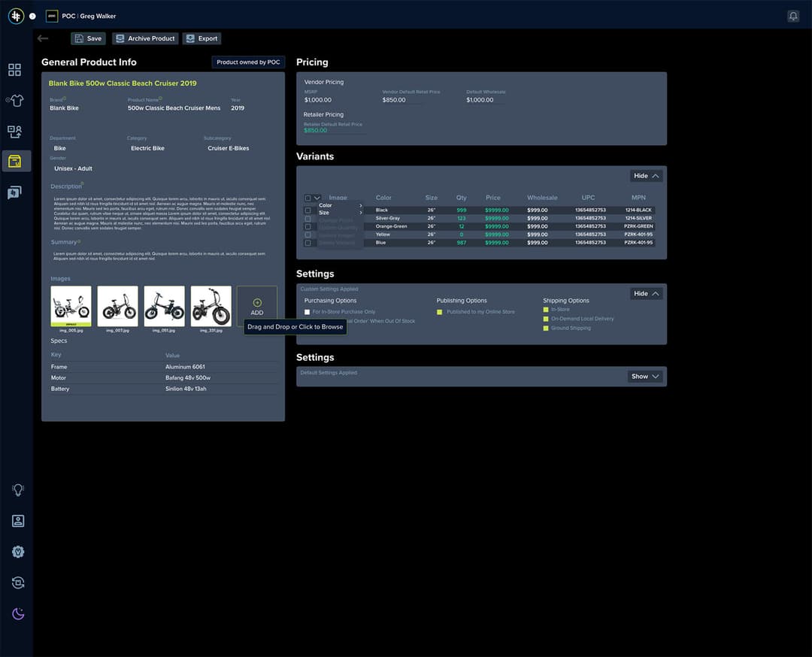The height and width of the screenshot is (657, 812).
Task: Select the img_007.jpg bike thumbnail
Action: point(118,306)
